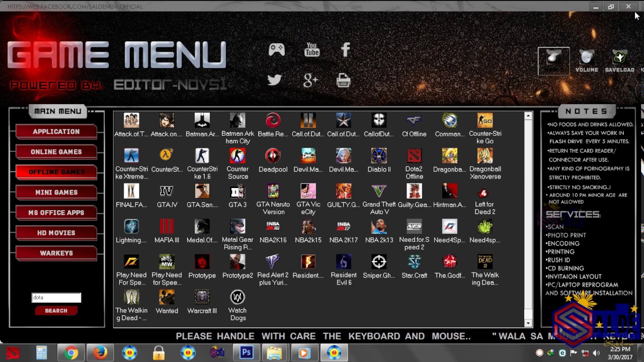Open the Google Plus icon
Viewport: 644px width, 362px height.
[x=310, y=80]
